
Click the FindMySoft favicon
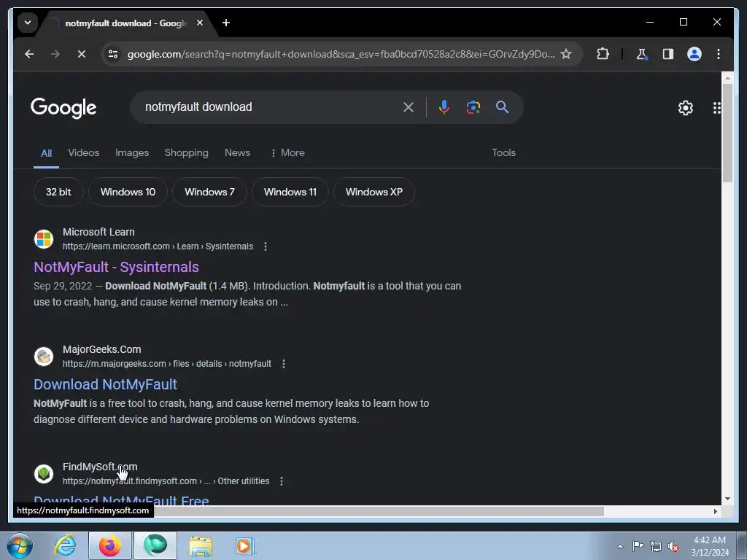pos(44,474)
